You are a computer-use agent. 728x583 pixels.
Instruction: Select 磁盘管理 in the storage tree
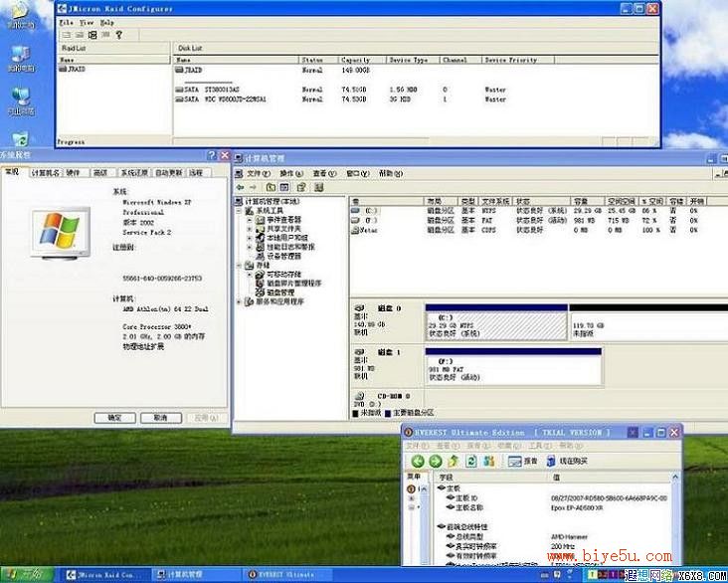tap(275, 292)
